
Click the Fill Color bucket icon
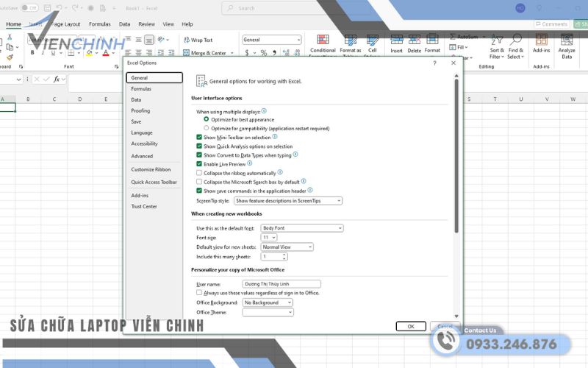point(89,53)
